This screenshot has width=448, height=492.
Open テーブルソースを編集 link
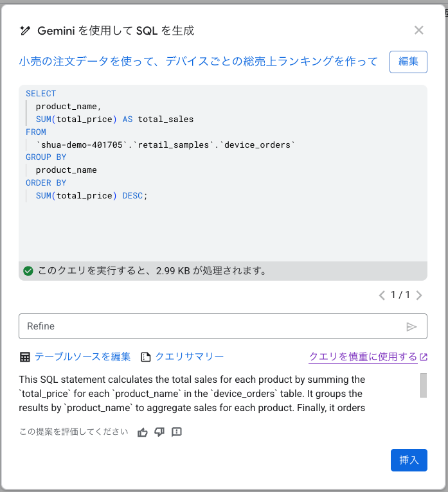(x=82, y=356)
